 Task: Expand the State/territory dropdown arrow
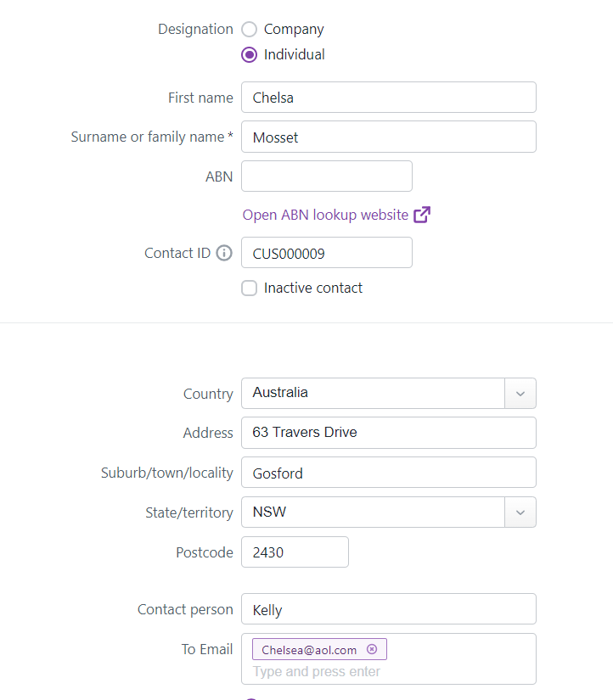coord(520,512)
